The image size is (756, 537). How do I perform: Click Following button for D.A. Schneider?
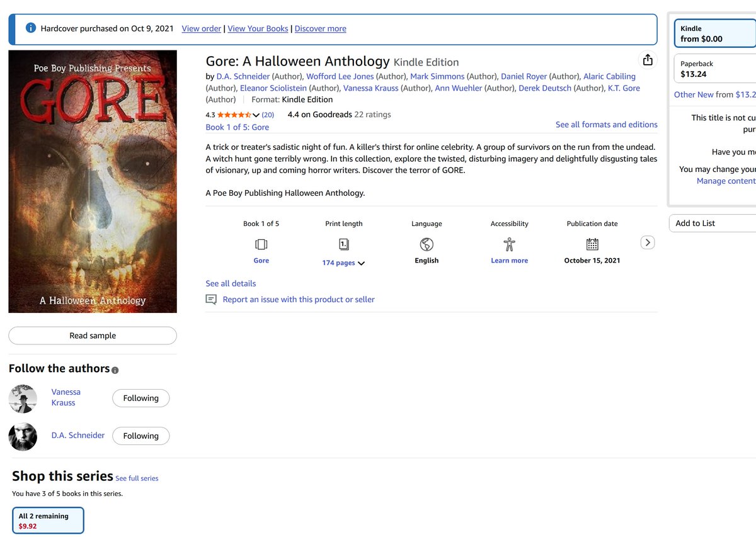tap(140, 436)
